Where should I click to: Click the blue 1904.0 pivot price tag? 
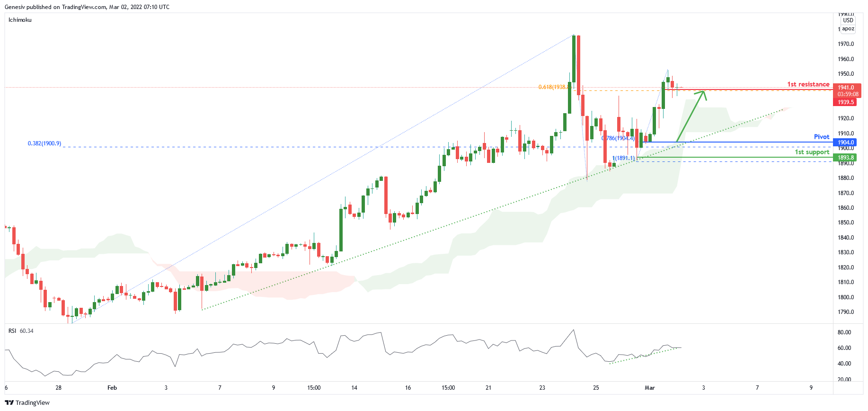(x=845, y=143)
